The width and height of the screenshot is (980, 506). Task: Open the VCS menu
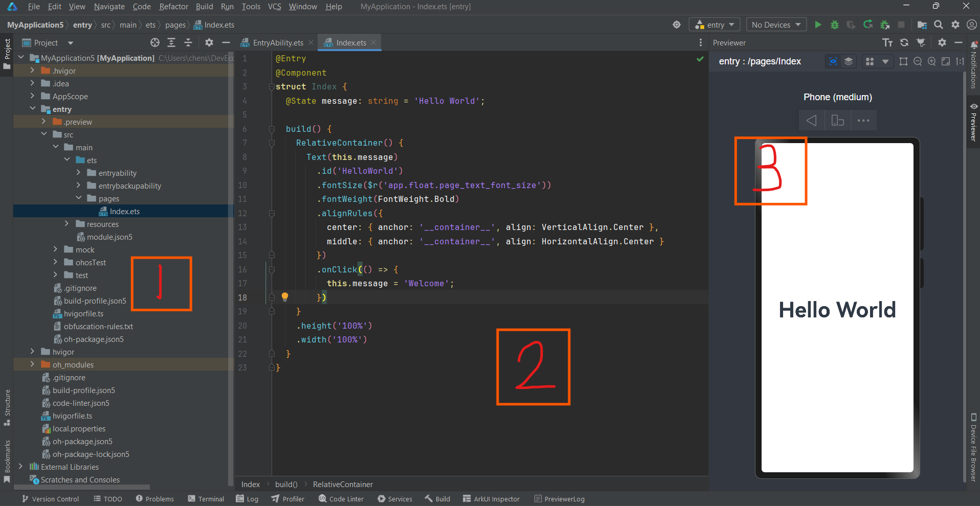pos(275,7)
